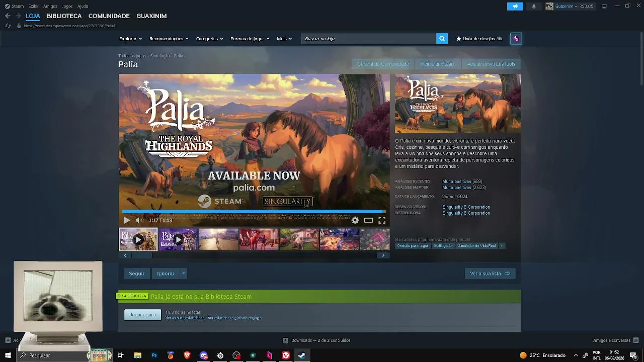644x362 pixels.
Task: Open the Downloads status icon
Action: pyautogui.click(x=285, y=340)
